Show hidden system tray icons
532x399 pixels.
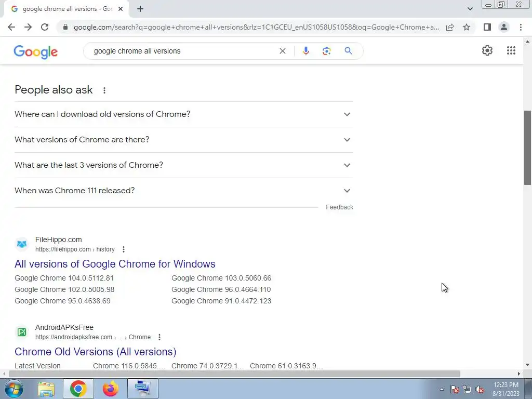[442, 389]
